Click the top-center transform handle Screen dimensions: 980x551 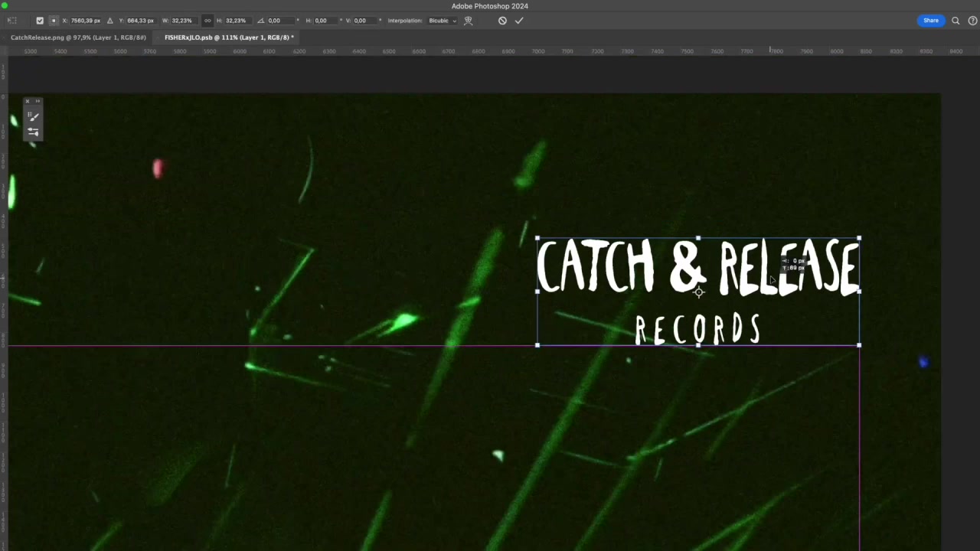[698, 238]
